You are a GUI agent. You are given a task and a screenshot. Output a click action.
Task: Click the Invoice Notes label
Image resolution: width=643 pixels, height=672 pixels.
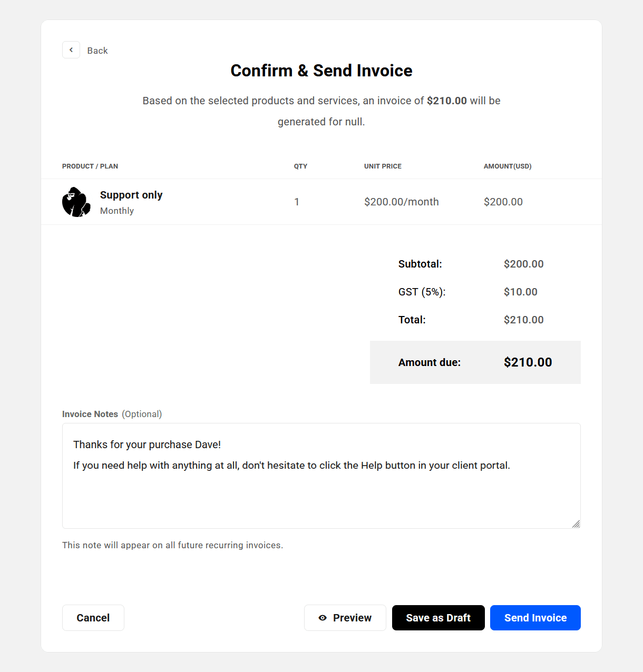[90, 414]
